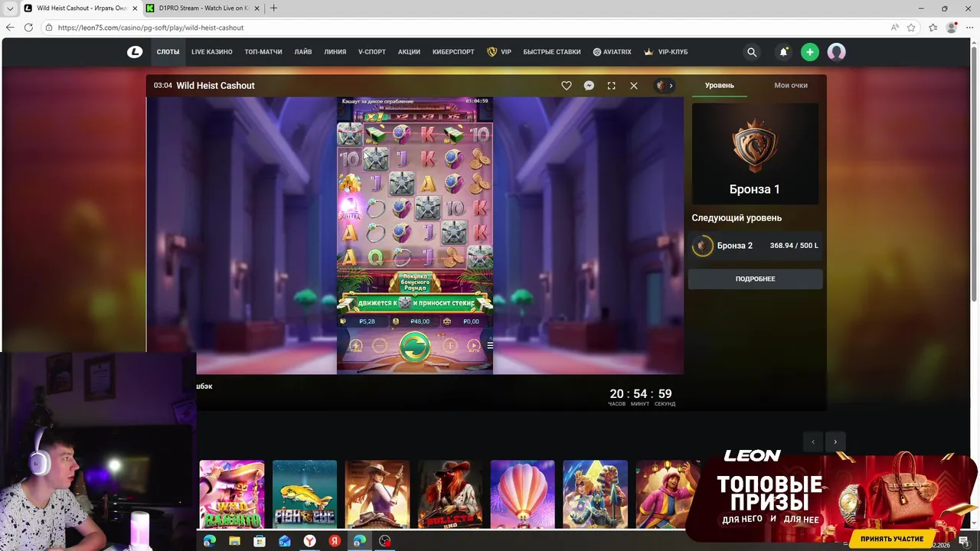Viewport: 980px width, 551px height.
Task: Open File Explorer from taskbar
Action: [234, 541]
